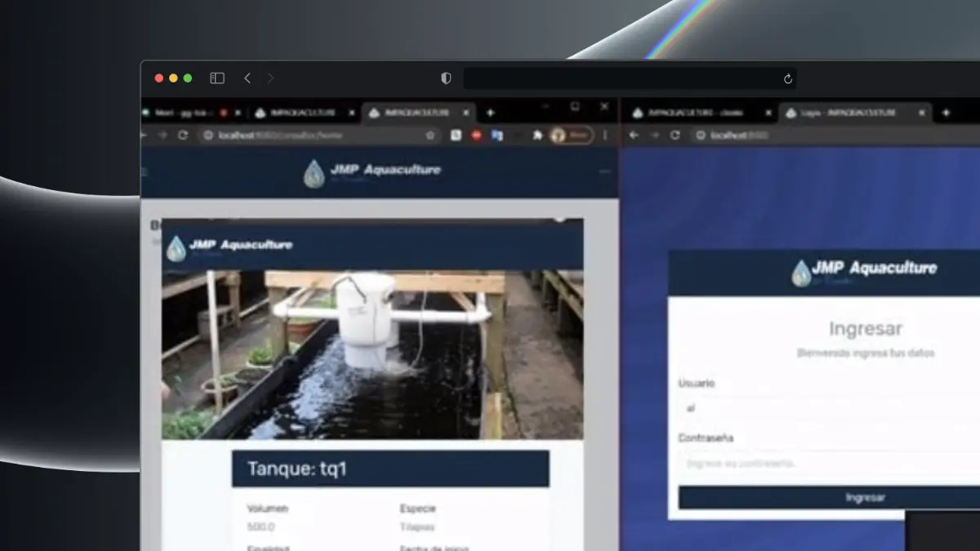980x551 pixels.
Task: Click reload in left Chrome window
Action: coord(183,136)
